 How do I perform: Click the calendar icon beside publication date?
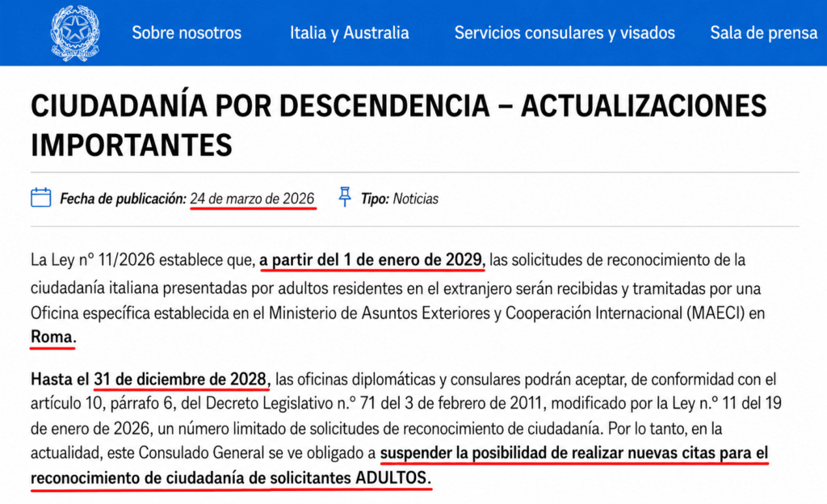click(40, 198)
